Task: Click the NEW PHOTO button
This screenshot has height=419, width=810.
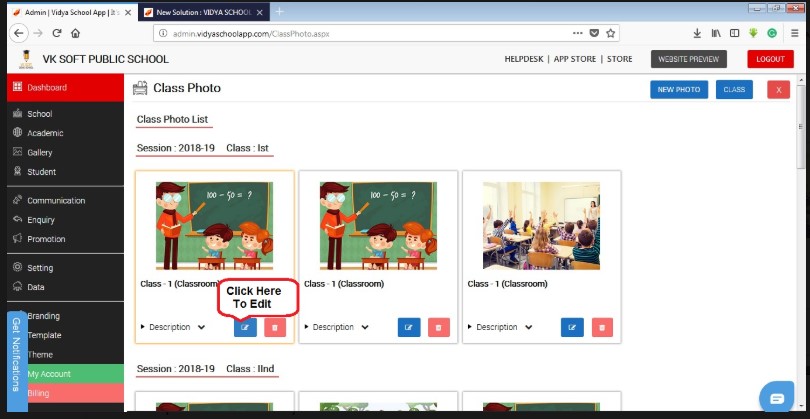Action: (x=679, y=89)
